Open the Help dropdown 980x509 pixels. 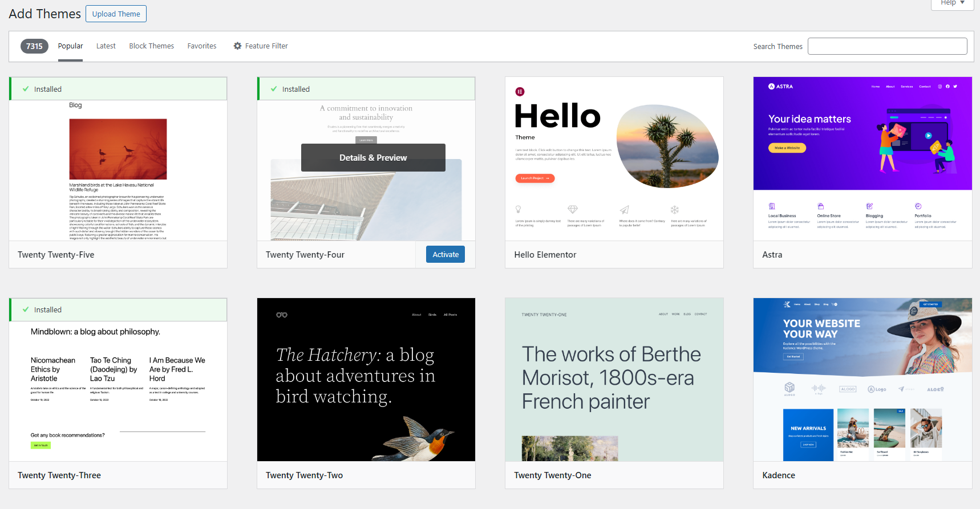click(x=952, y=3)
